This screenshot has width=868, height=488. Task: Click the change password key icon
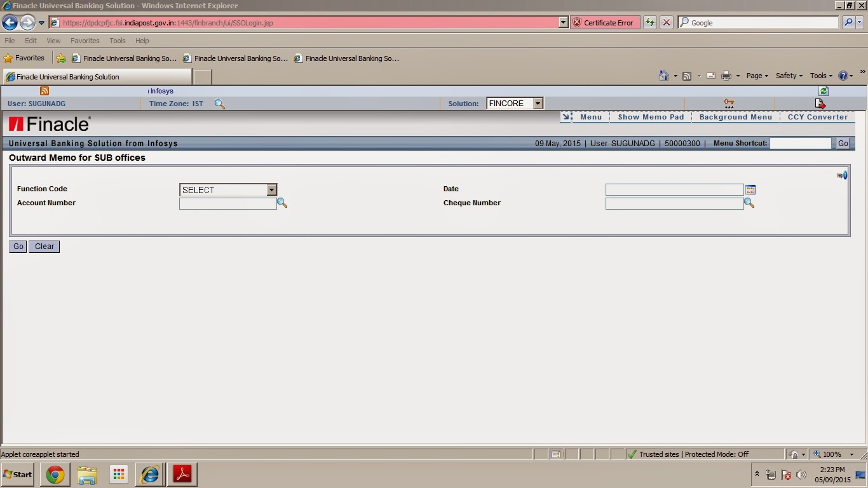(x=728, y=103)
